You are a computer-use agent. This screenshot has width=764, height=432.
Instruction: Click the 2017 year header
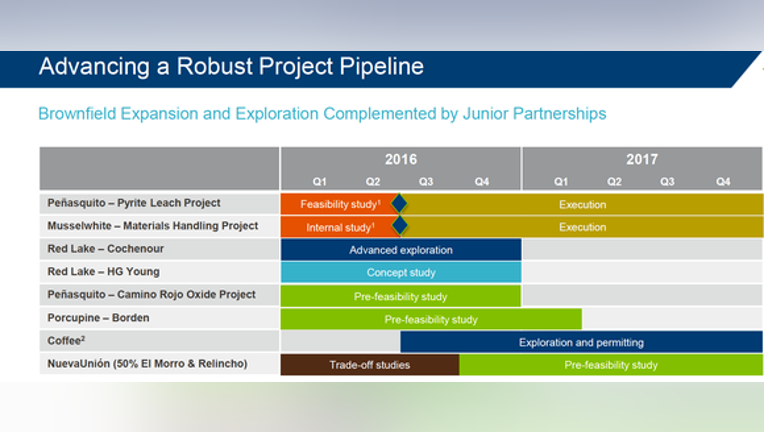[x=642, y=159]
